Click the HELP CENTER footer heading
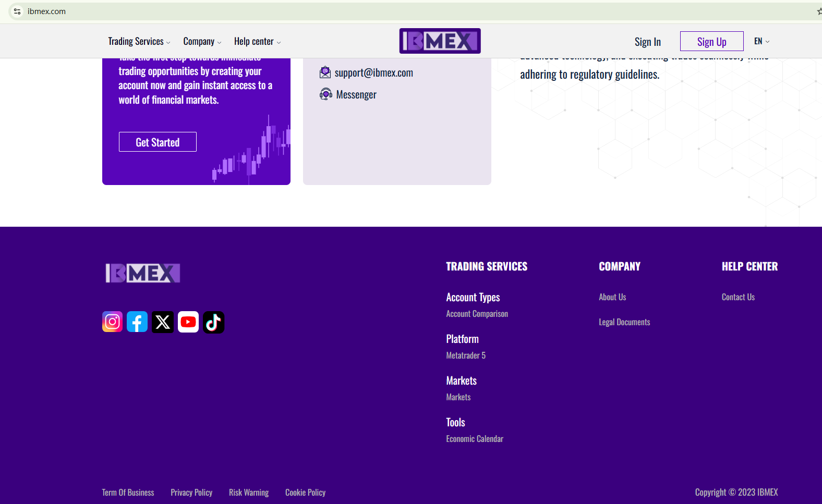 (750, 266)
